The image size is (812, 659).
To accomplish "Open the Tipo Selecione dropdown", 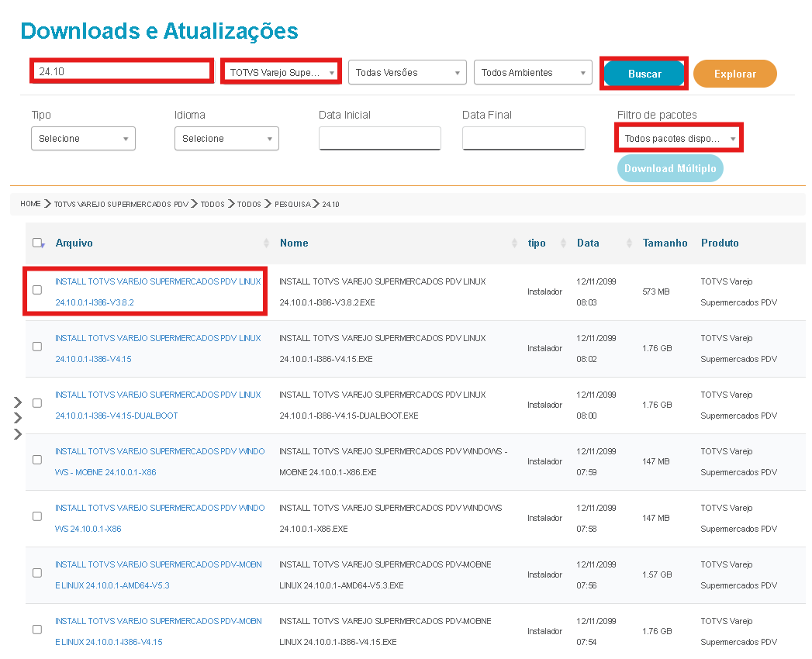I will 84,139.
